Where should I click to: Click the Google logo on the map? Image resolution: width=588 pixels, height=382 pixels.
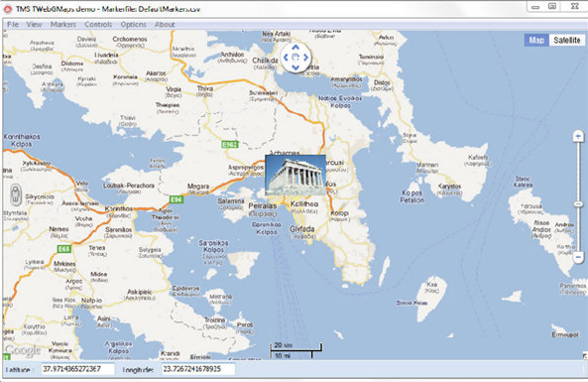click(x=23, y=350)
